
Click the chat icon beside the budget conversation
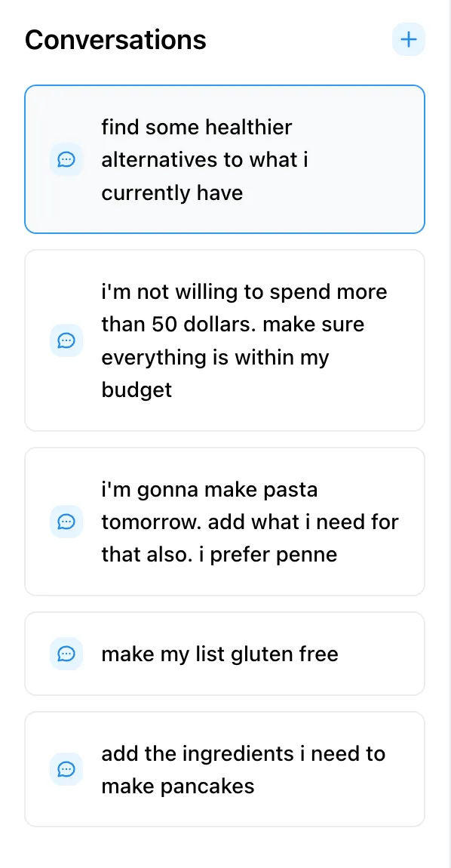[x=66, y=340]
